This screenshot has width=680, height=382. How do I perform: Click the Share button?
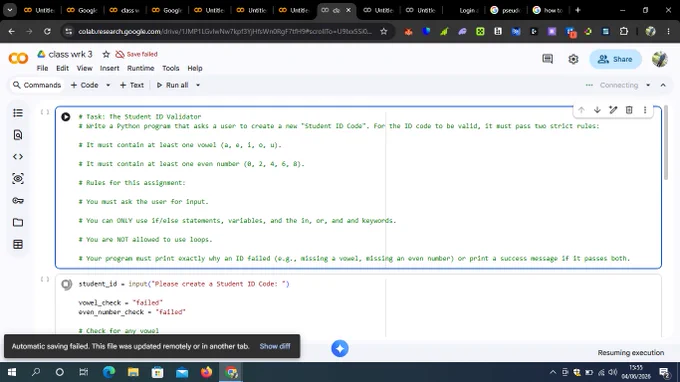615,59
